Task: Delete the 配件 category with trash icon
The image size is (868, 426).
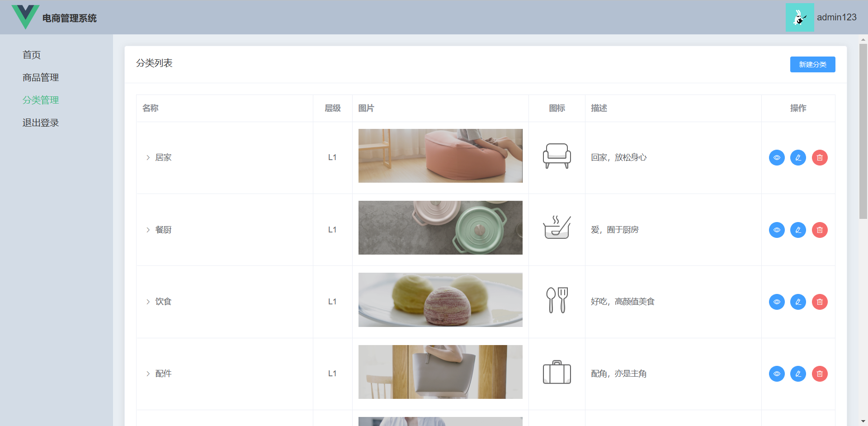Action: point(820,374)
